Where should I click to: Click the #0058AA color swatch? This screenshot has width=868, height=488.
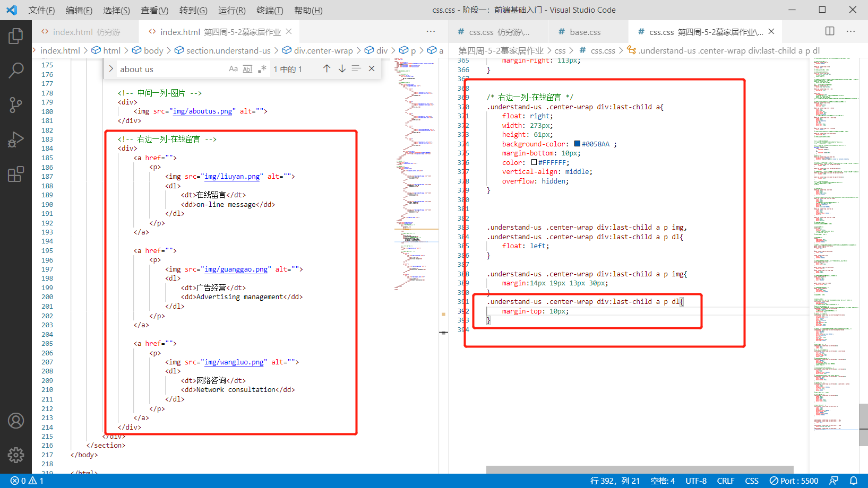577,144
